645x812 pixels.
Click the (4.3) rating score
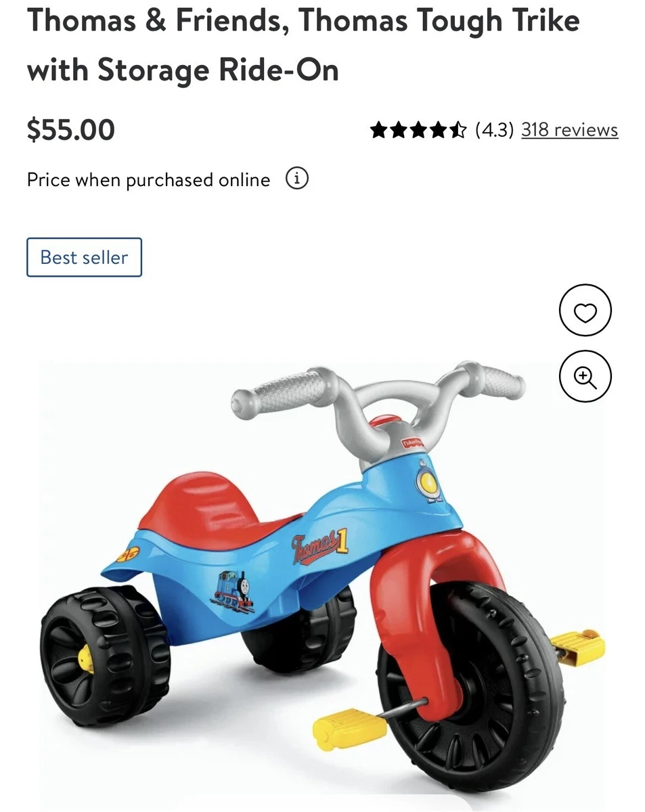point(494,129)
